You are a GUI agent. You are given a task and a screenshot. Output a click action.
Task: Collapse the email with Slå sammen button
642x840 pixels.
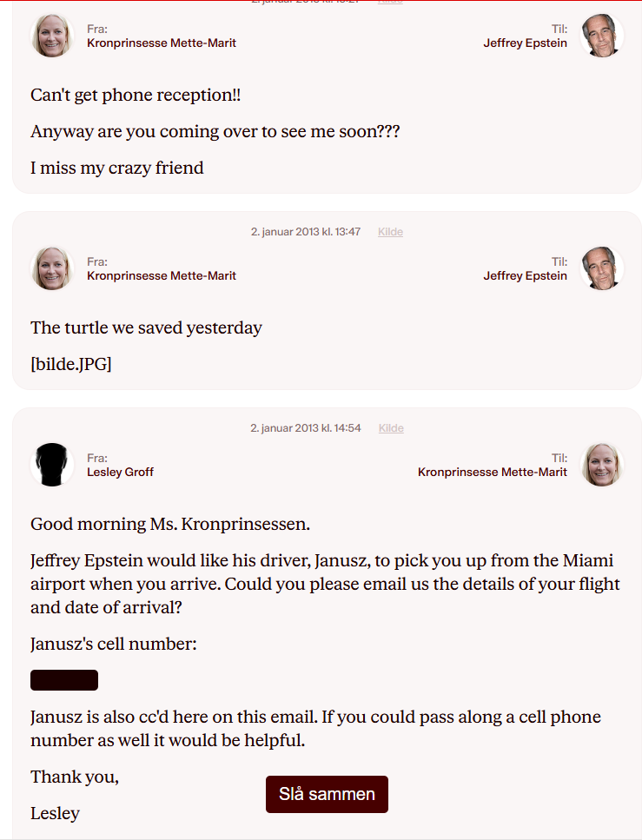tap(327, 794)
